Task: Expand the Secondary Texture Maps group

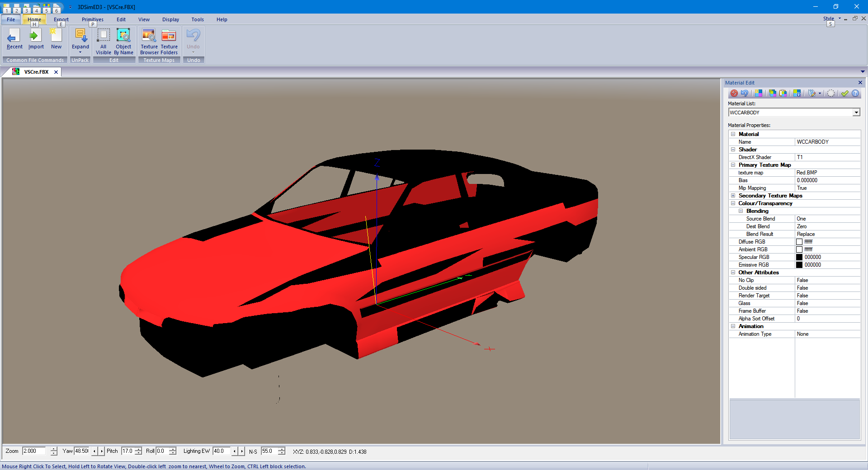Action: tap(733, 196)
